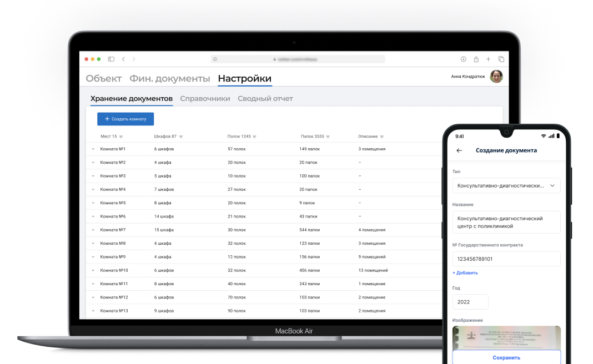Open the browser downloads icon
Viewport: 593px width, 364px height.
463,59
